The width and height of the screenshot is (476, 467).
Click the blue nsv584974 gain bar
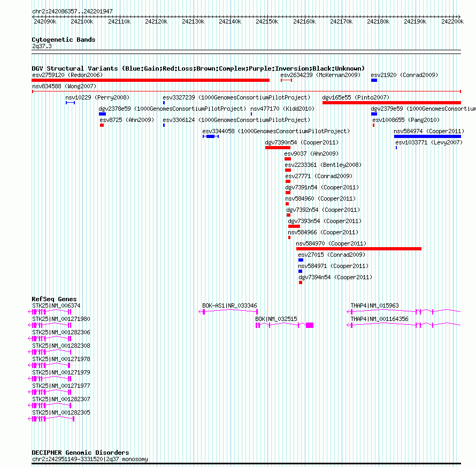click(427, 136)
